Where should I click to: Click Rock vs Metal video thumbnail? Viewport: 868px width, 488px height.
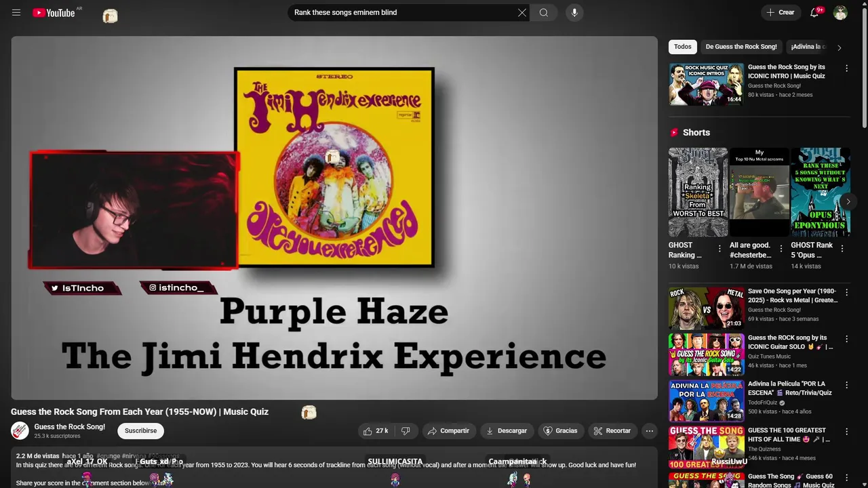[707, 308]
